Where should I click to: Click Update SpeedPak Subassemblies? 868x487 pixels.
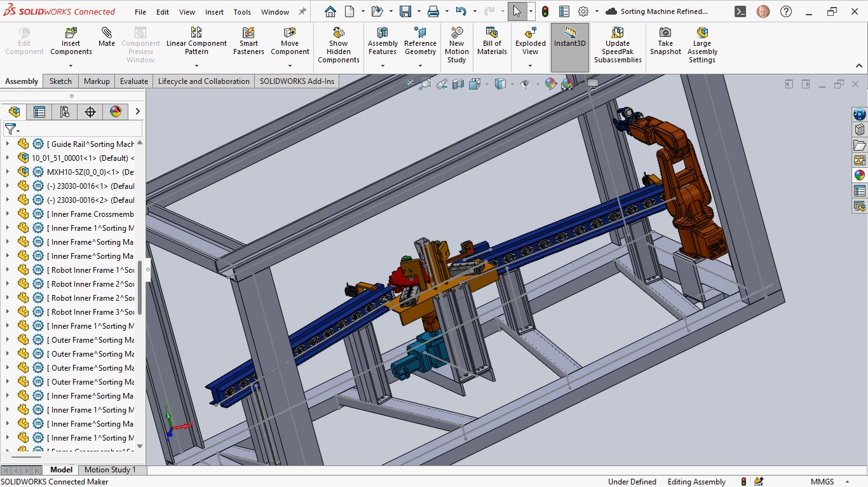pyautogui.click(x=618, y=45)
